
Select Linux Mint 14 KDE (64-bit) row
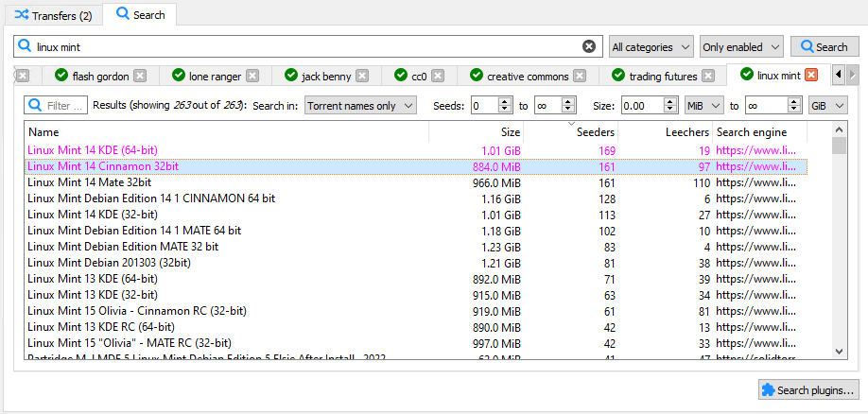[x=416, y=150]
